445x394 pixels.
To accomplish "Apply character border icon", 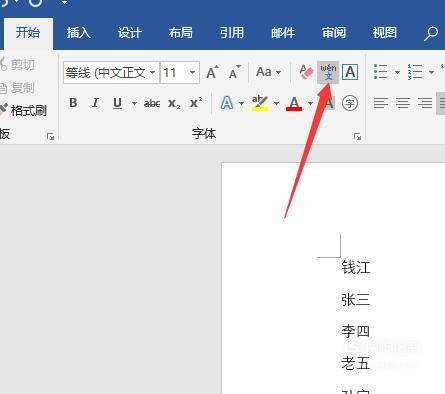I will (350, 72).
